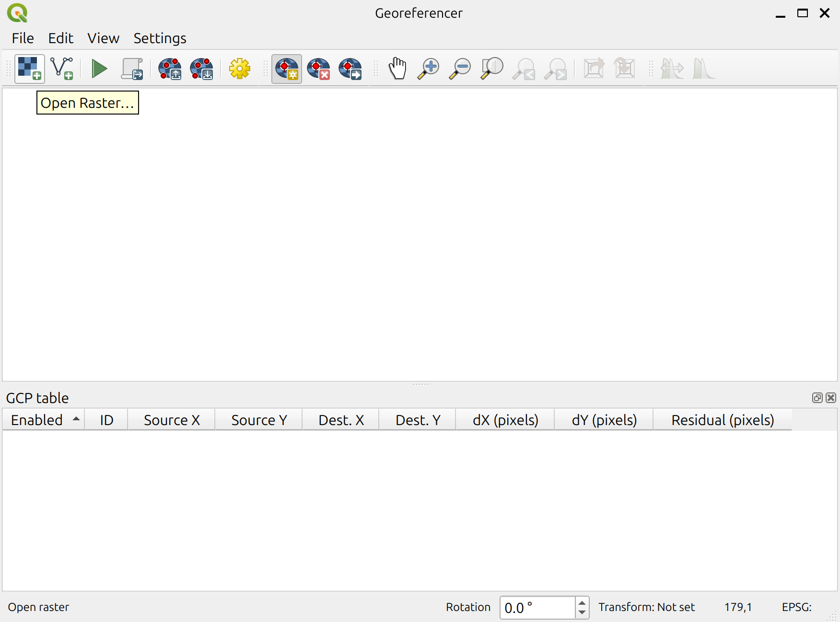Start georeferencing with the green play button
The width and height of the screenshot is (840, 622).
[x=99, y=69]
